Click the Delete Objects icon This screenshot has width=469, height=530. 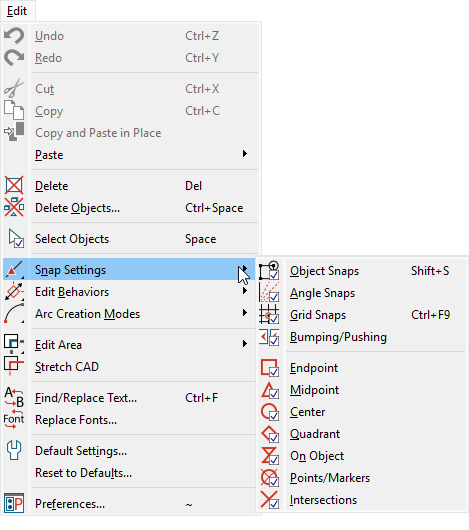click(x=14, y=207)
